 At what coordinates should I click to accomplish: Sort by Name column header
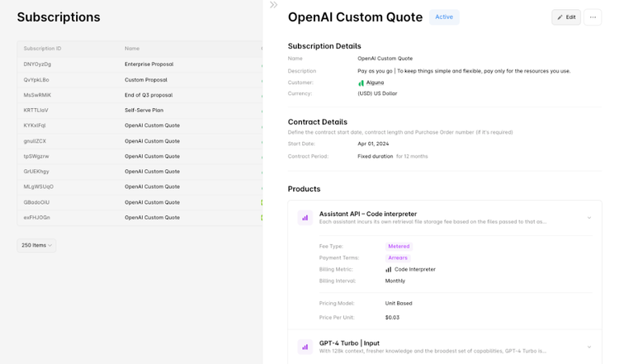(132, 49)
